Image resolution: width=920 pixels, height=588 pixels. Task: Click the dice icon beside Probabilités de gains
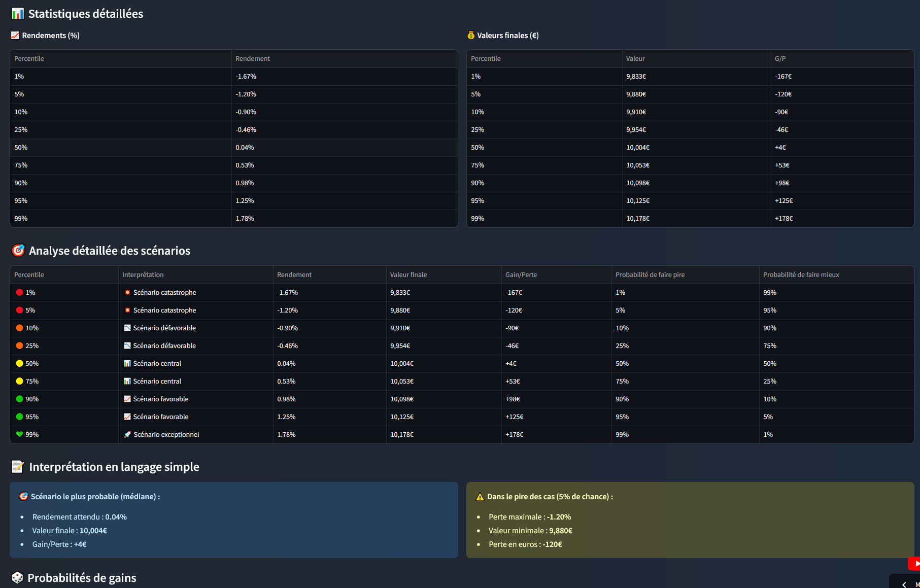[x=17, y=578]
